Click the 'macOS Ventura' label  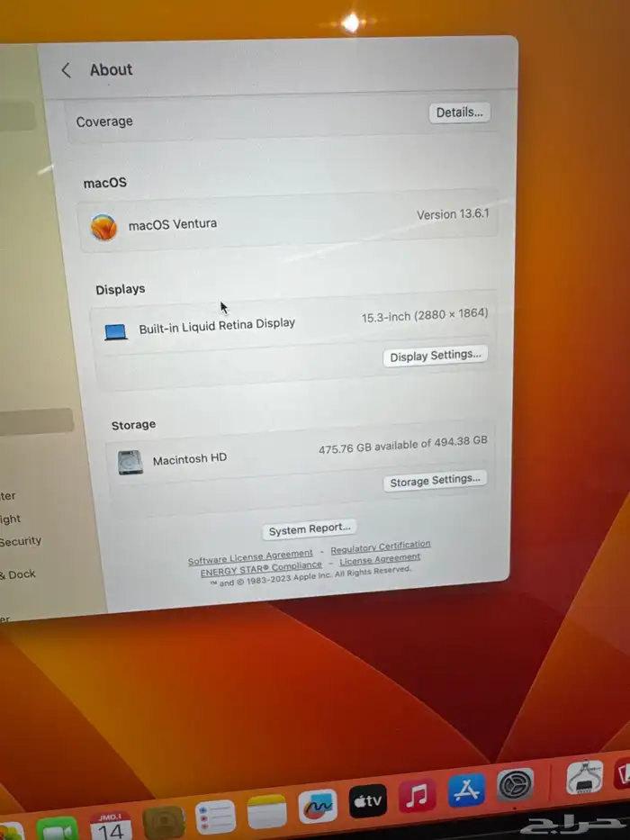(173, 224)
